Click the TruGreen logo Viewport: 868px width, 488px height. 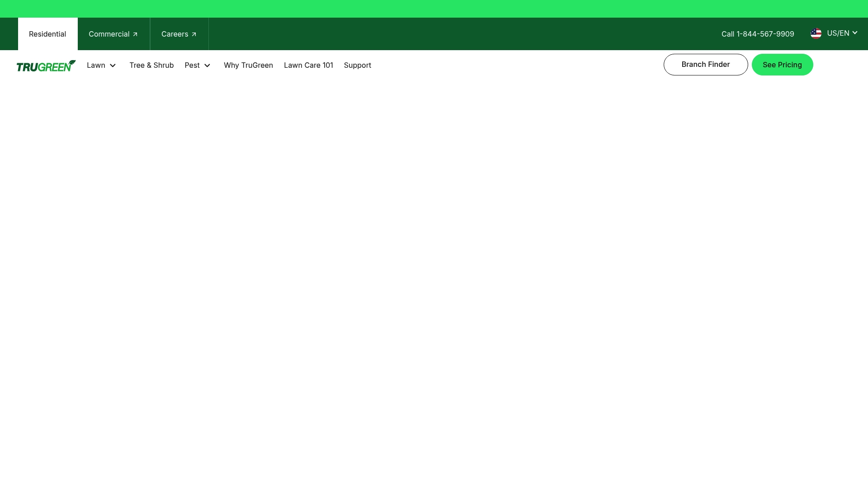coord(46,65)
